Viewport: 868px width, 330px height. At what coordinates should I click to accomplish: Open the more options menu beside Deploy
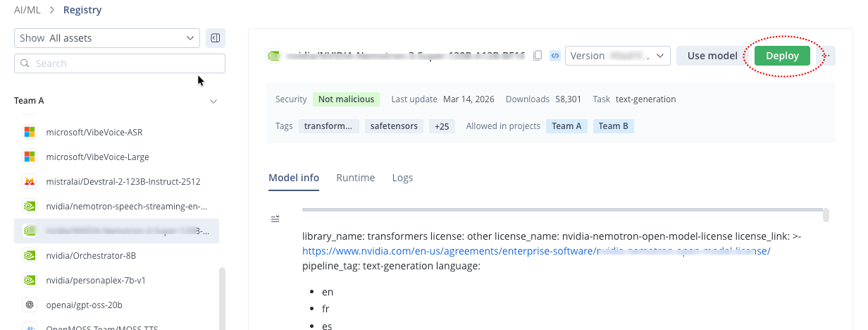pos(827,56)
